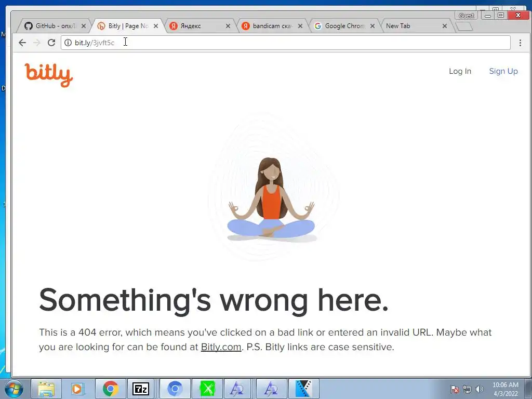532x399 pixels.
Task: Open a new tab with the new-tab button
Action: (x=464, y=26)
